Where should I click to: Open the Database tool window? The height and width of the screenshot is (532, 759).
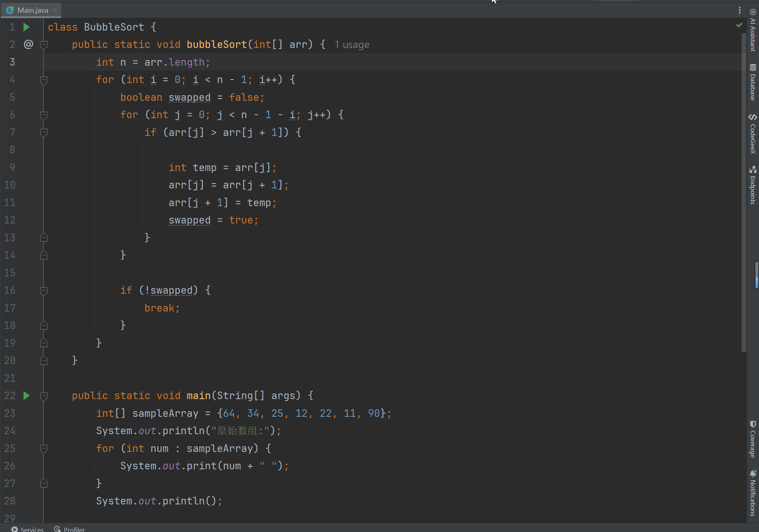pyautogui.click(x=753, y=82)
